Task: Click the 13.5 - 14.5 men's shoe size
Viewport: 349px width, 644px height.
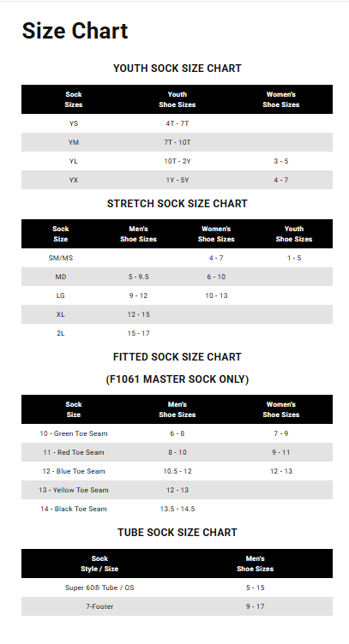Action: pyautogui.click(x=178, y=509)
